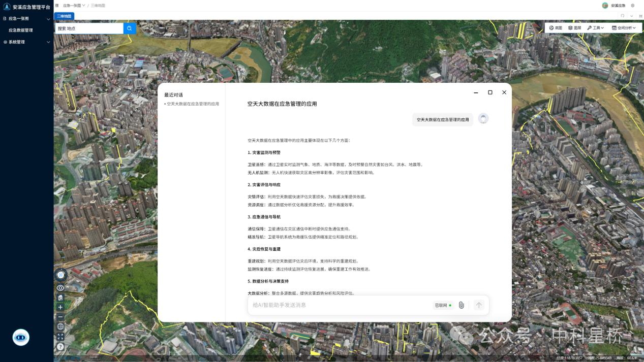Zoom out on the 3D map
The width and height of the screenshot is (644, 362).
tap(60, 317)
